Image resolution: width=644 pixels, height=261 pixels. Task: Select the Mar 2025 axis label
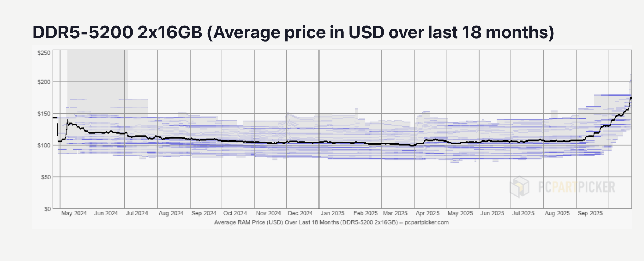395,213
